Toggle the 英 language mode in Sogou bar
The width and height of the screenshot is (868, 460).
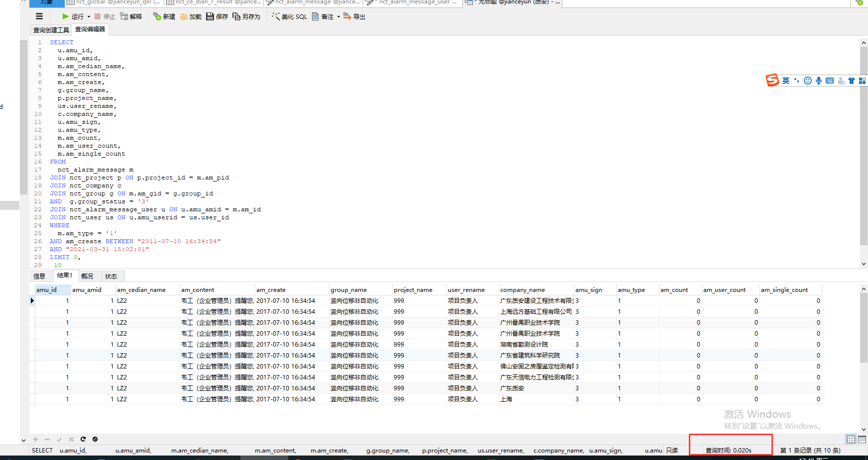pos(786,81)
